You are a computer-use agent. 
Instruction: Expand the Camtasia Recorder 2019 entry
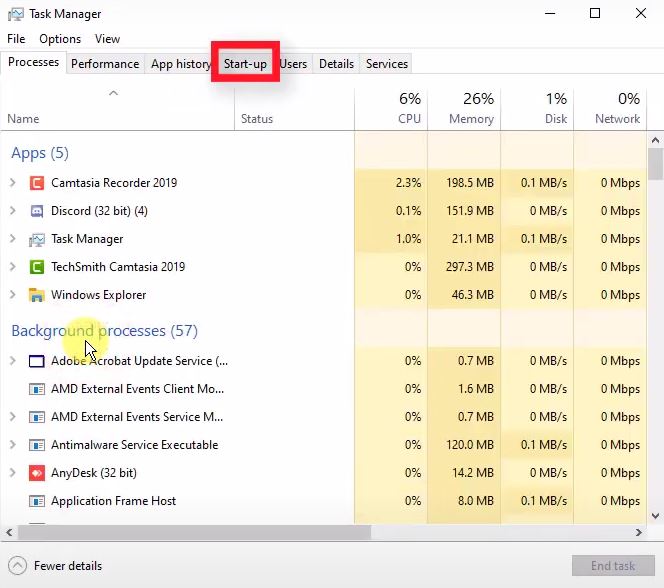pos(12,183)
